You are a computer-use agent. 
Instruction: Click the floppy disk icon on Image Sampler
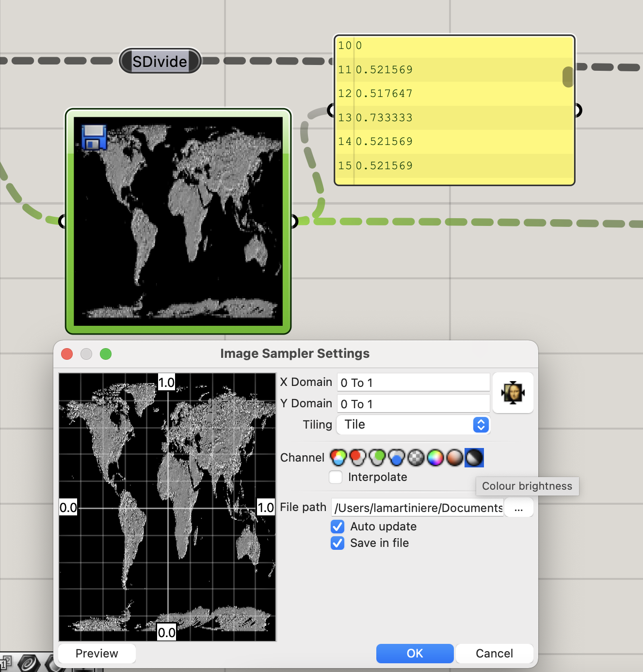coord(94,137)
